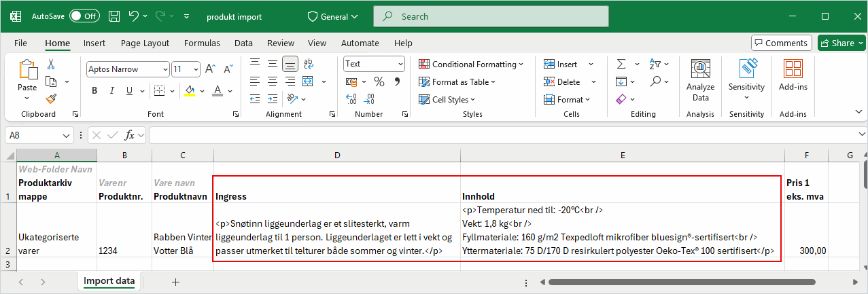Toggle Italic formatting
The width and height of the screenshot is (868, 294).
110,91
